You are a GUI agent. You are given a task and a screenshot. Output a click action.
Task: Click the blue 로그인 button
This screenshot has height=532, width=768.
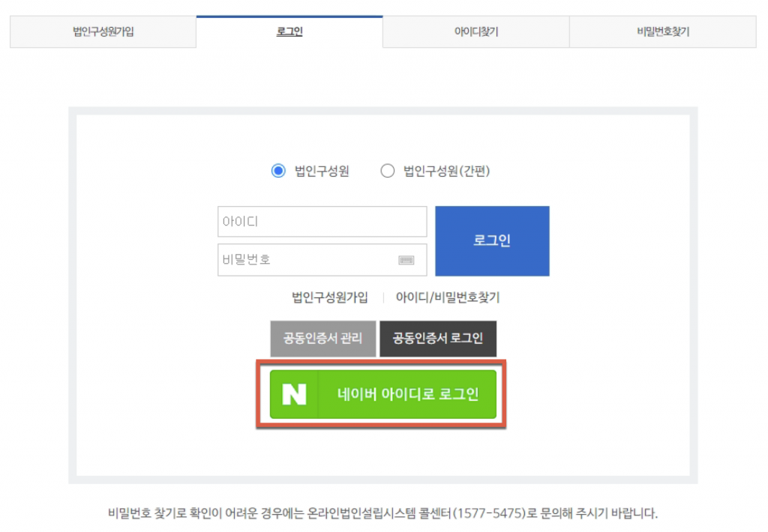tap(492, 241)
